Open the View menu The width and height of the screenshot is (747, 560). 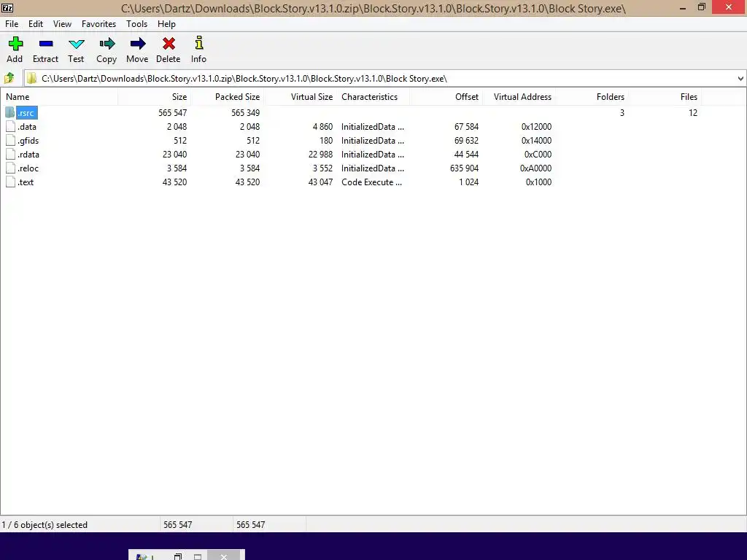pyautogui.click(x=63, y=24)
